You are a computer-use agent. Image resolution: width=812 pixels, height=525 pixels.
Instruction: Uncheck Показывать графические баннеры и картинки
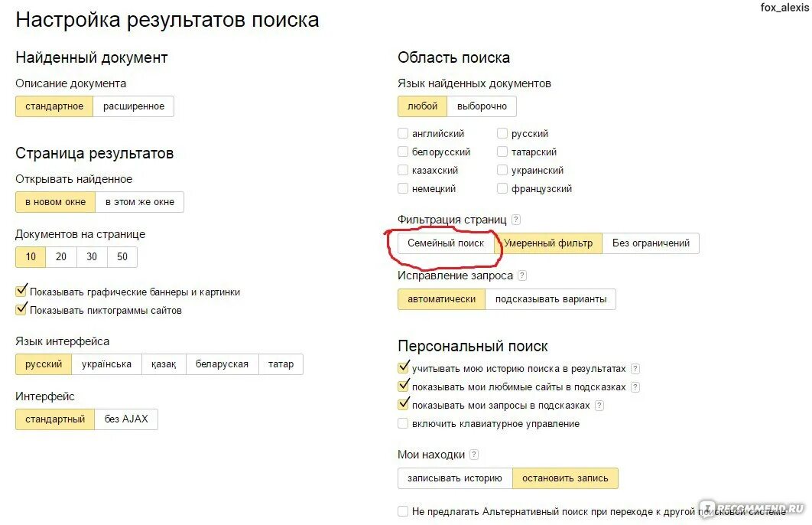[x=21, y=291]
